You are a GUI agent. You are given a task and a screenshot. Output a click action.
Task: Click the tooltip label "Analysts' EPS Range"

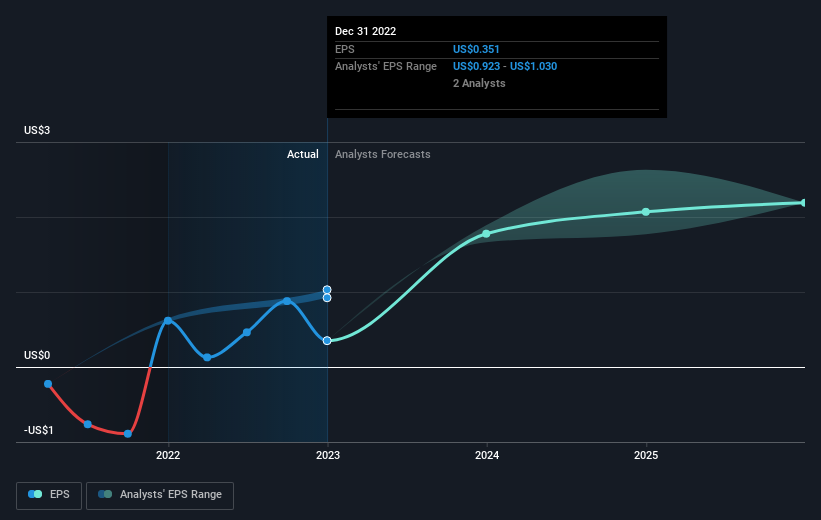pos(386,67)
